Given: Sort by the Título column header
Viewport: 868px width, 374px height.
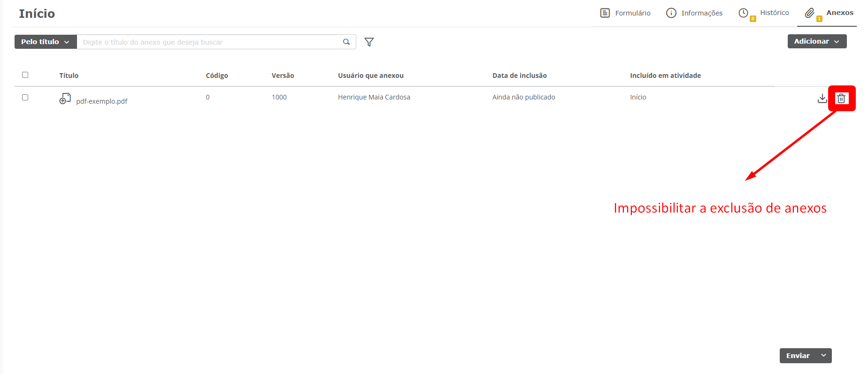Looking at the screenshot, I should pyautogui.click(x=69, y=76).
